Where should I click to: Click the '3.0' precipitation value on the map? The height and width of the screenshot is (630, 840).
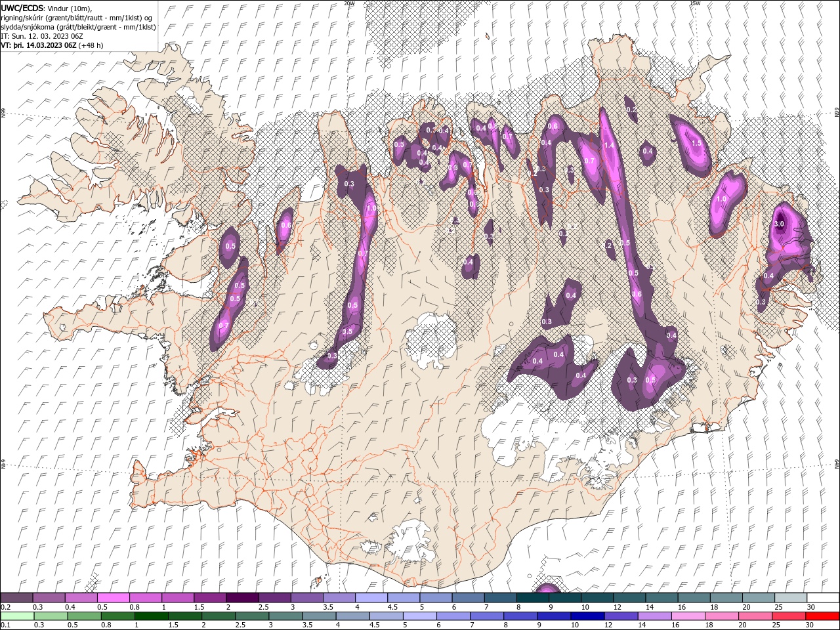(x=779, y=224)
